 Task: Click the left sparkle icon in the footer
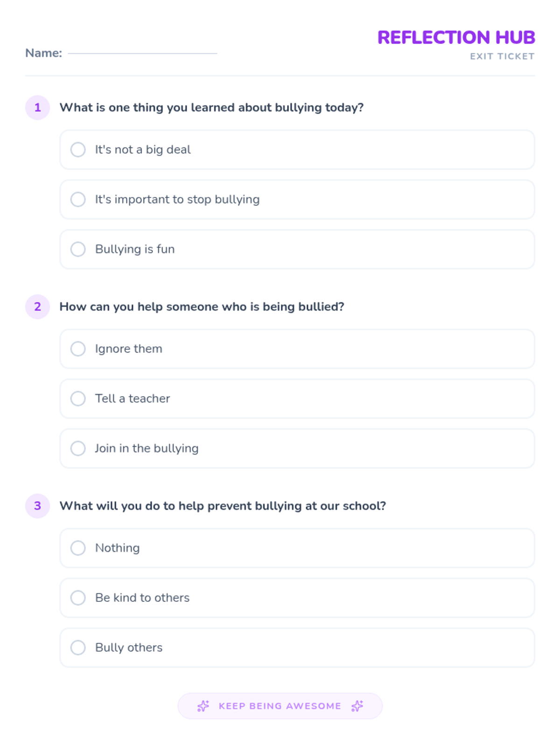(x=203, y=706)
